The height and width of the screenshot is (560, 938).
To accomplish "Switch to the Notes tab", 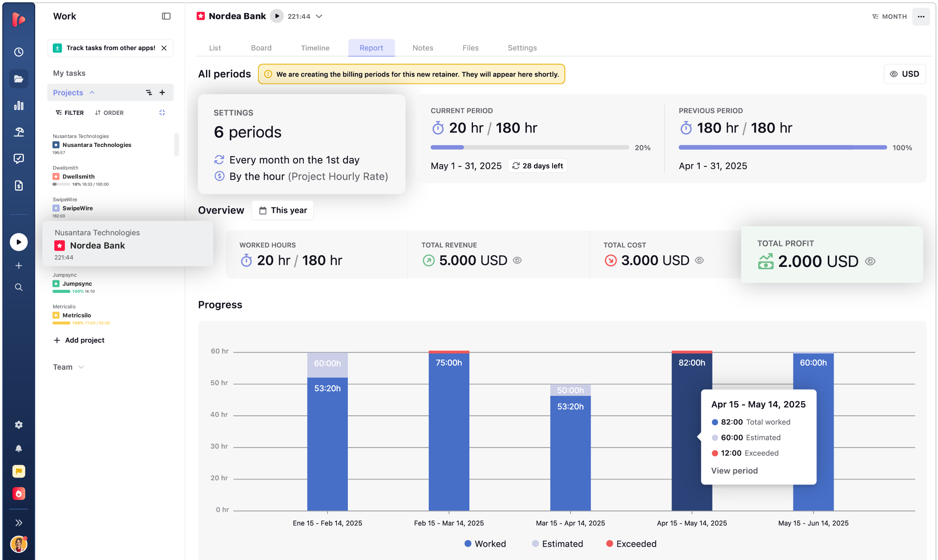I will [423, 48].
